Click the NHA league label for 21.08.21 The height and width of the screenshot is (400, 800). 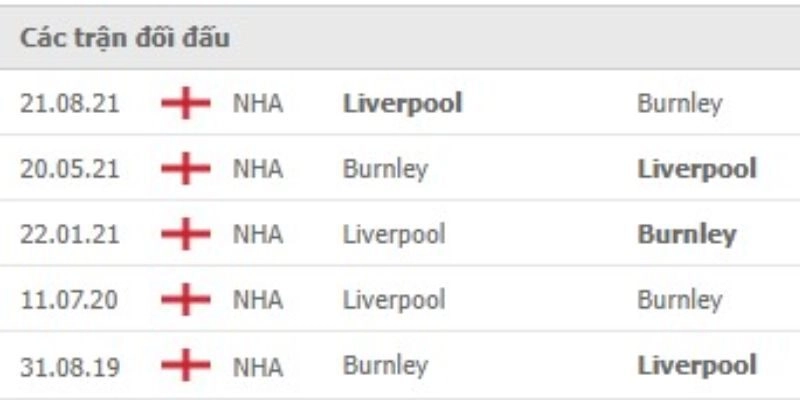[x=258, y=103]
